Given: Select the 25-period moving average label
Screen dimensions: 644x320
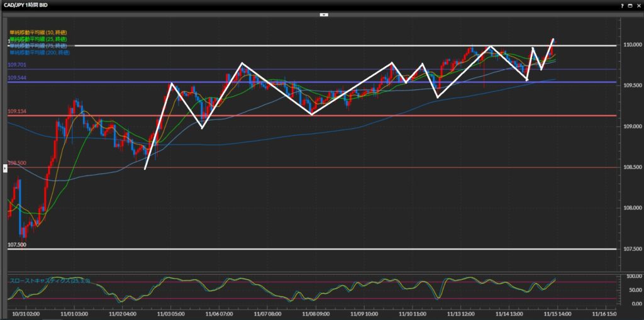Looking at the screenshot, I should pyautogui.click(x=38, y=39).
